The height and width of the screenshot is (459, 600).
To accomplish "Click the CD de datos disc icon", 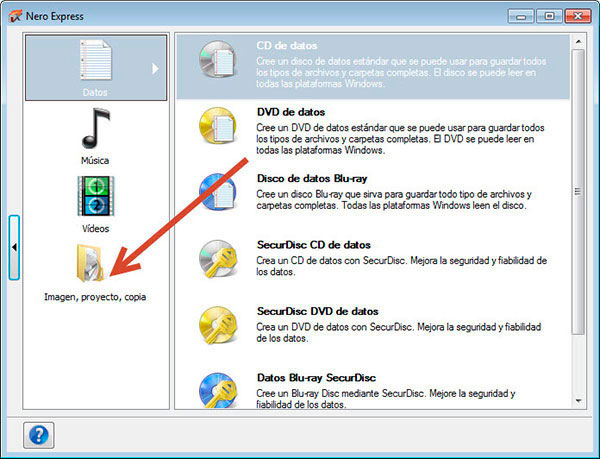I will click(x=217, y=59).
